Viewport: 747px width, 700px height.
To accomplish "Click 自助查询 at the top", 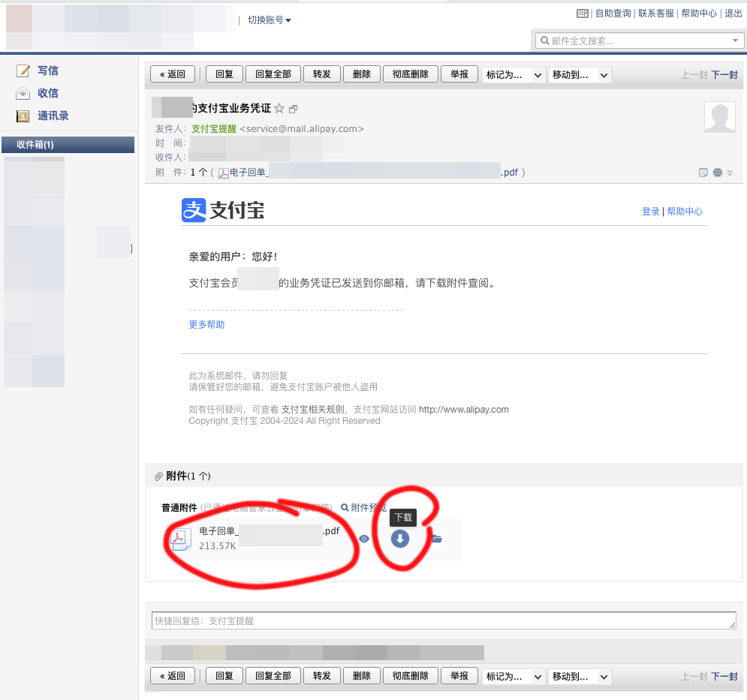I will tap(613, 14).
